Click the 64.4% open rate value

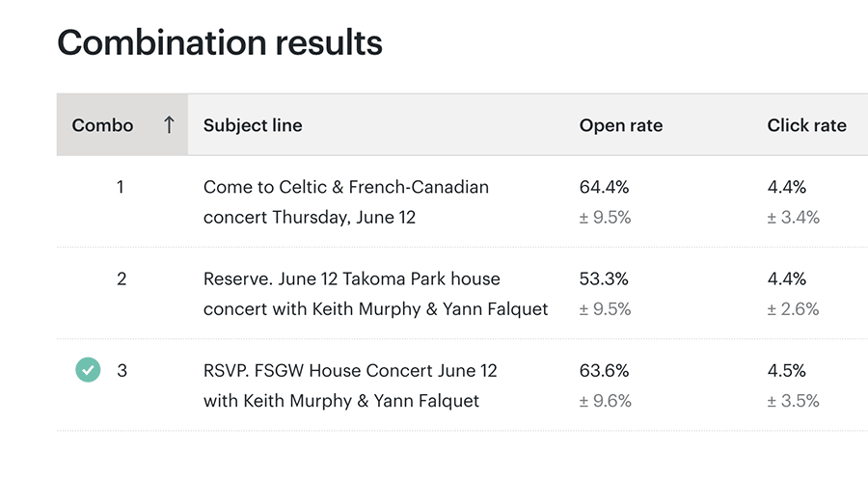tap(605, 187)
